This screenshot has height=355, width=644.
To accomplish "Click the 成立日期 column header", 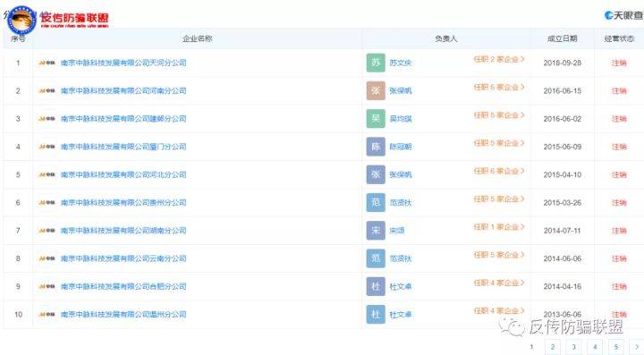I will tap(563, 38).
